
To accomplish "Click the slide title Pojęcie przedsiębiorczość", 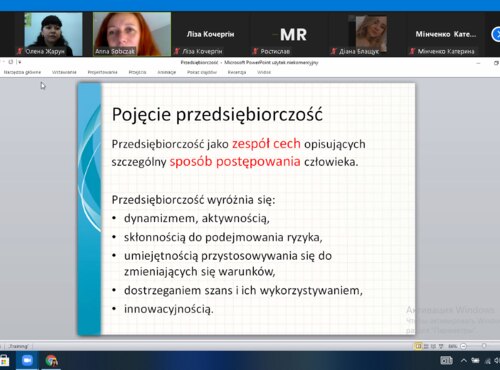I will pyautogui.click(x=217, y=115).
